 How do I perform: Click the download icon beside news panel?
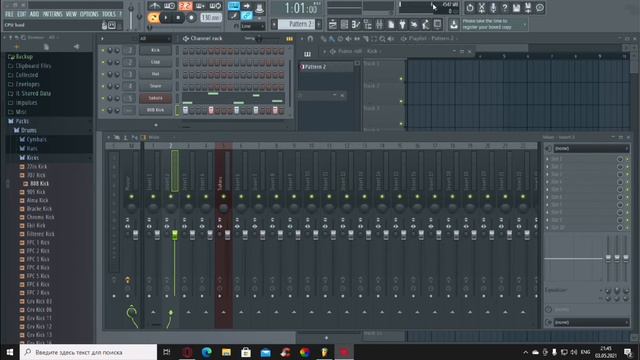click(453, 24)
